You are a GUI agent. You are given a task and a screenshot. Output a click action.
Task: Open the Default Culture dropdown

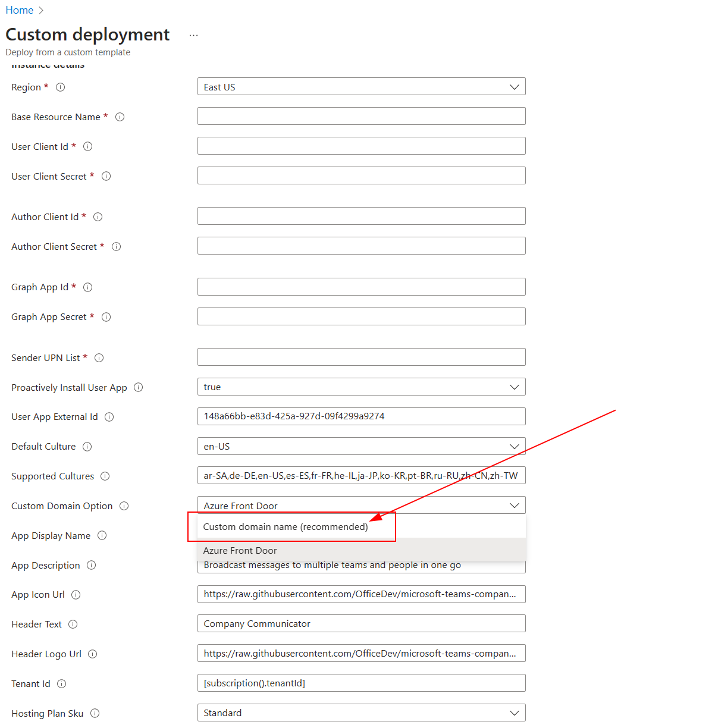point(514,446)
